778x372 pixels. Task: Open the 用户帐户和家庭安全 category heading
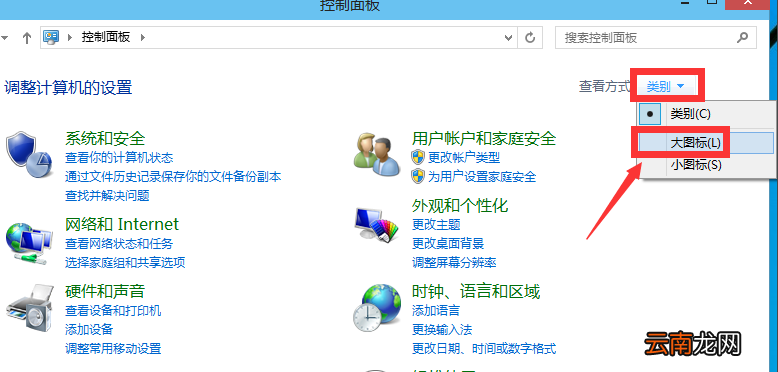coord(484,138)
